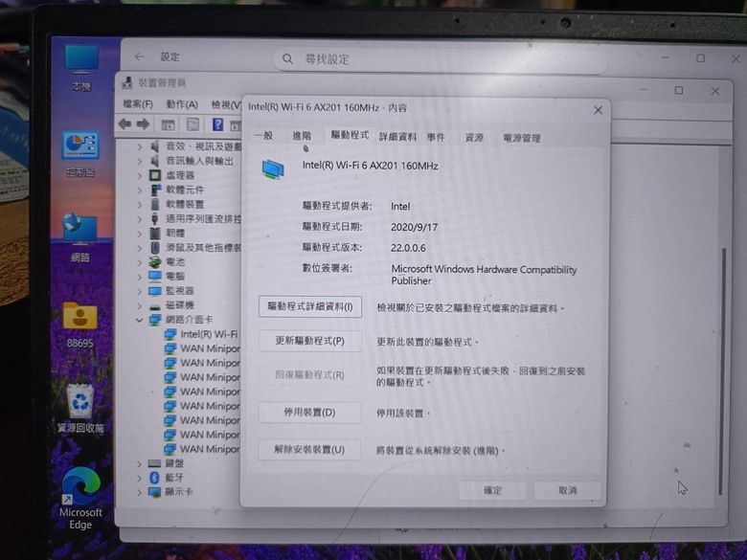Screen dimensions: 747x560
Task: Expand the 音效、視訊及遊戲 category
Action: tap(140, 146)
